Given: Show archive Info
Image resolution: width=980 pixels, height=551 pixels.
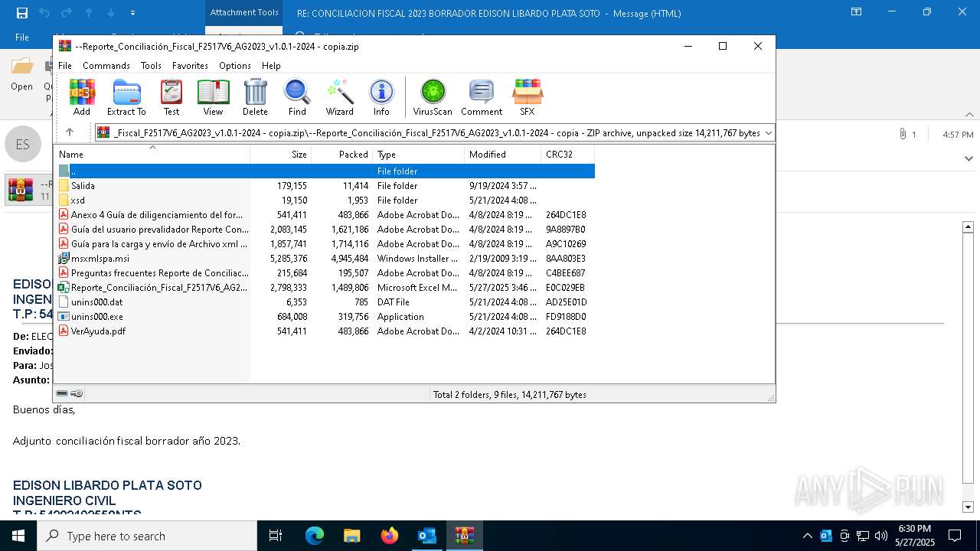Looking at the screenshot, I should 381,97.
